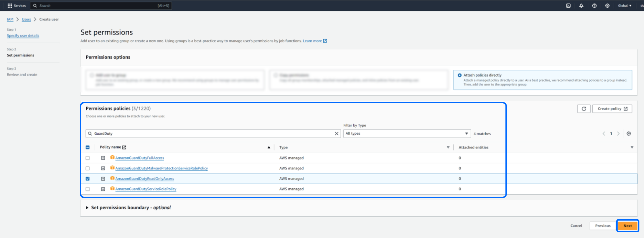The height and width of the screenshot is (238, 644).
Task: Click the Policy name column header
Action: pyautogui.click(x=110, y=147)
